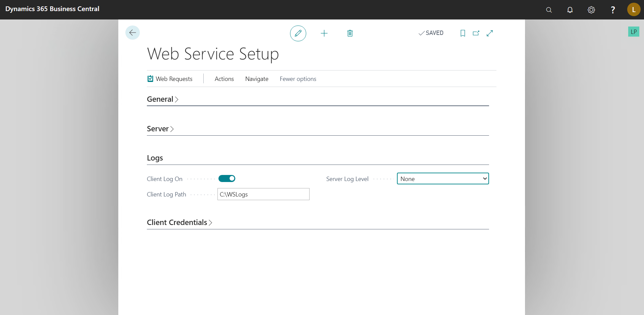Open the Navigate menu
The image size is (644, 315).
[257, 79]
